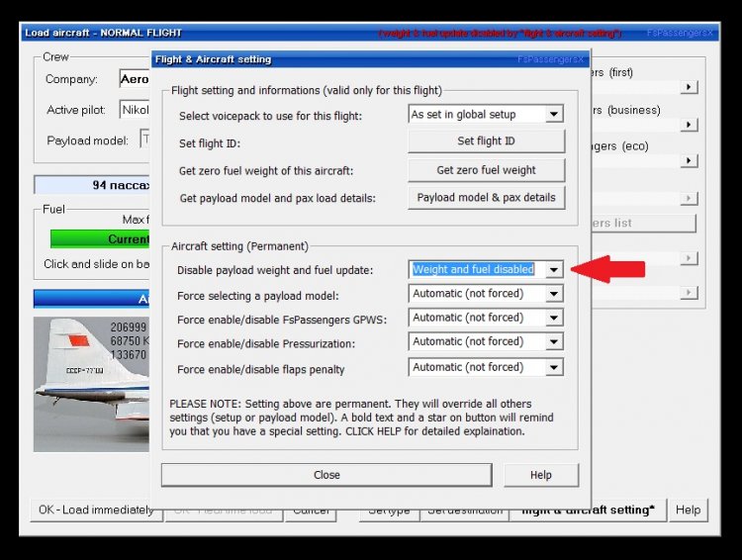Expand the payload weight and fuel update dropdown
This screenshot has width=742, height=560.
(554, 269)
